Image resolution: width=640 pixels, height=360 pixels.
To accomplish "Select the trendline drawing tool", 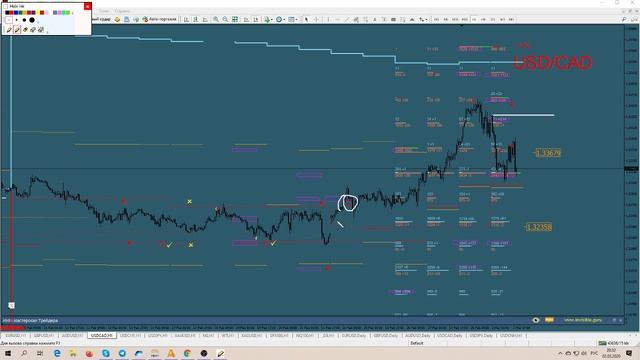I will pos(347,19).
